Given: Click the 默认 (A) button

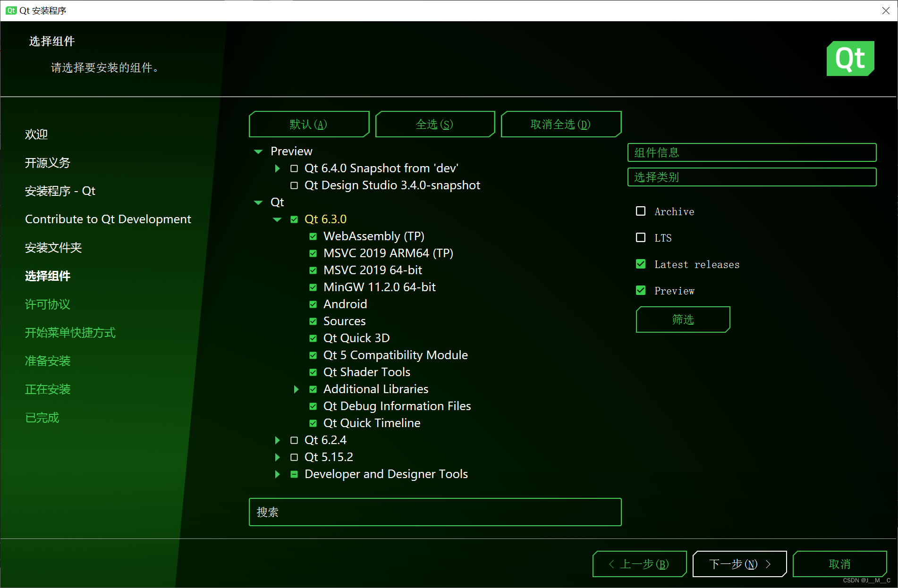Looking at the screenshot, I should [x=309, y=124].
